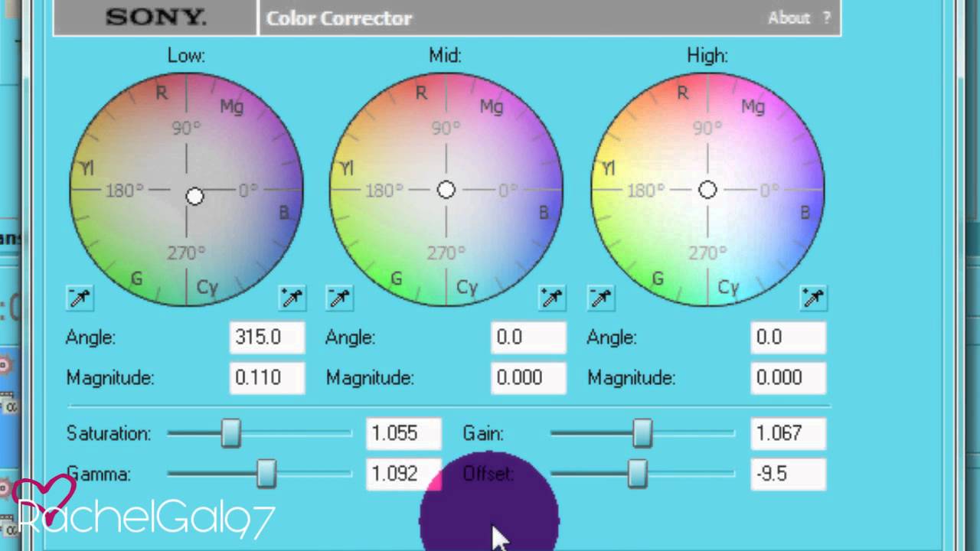Select the Mid Magnitude input field
Image resolution: width=980 pixels, height=551 pixels.
[528, 377]
